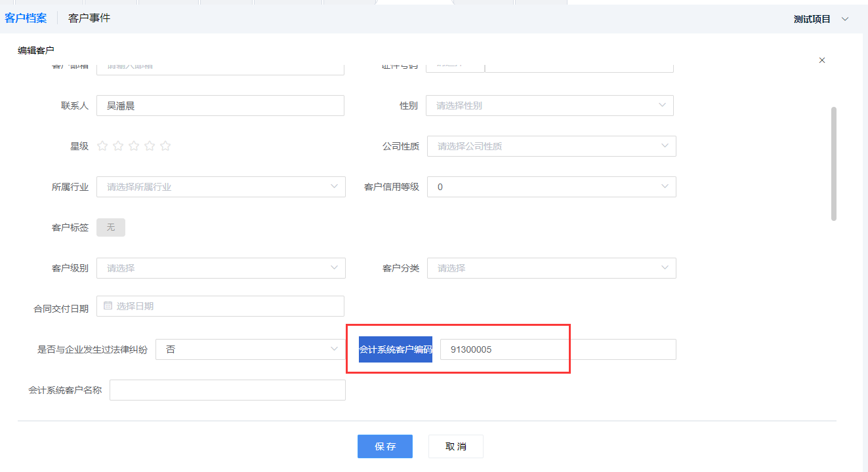This screenshot has width=868, height=472.
Task: Click the first star rating icon
Action: (102, 146)
